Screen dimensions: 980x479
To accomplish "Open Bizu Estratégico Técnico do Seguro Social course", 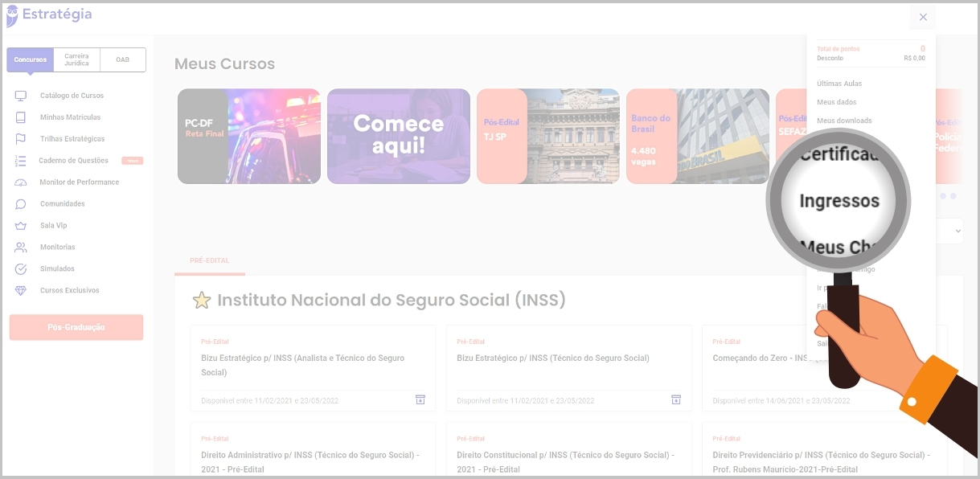I will pos(568,368).
